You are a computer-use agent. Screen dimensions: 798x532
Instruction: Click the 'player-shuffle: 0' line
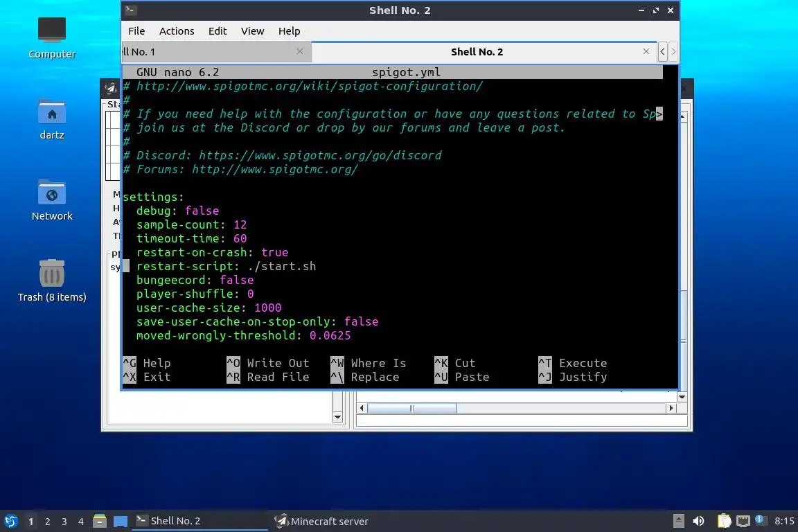click(x=195, y=294)
